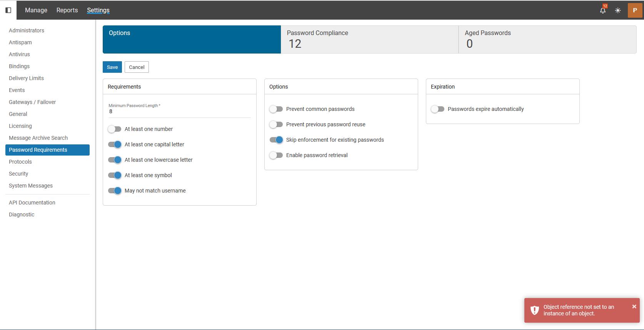644x330 pixels.
Task: Click the Minimum Password Length field
Action: tap(179, 112)
